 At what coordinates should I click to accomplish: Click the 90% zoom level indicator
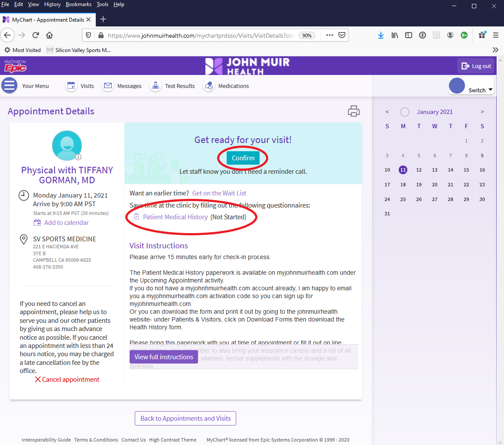coord(307,36)
